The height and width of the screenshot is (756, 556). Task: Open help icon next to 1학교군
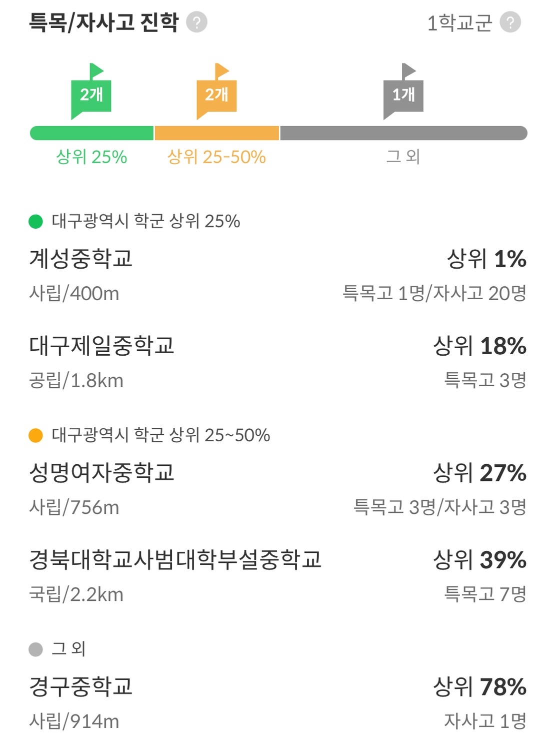[x=510, y=23]
